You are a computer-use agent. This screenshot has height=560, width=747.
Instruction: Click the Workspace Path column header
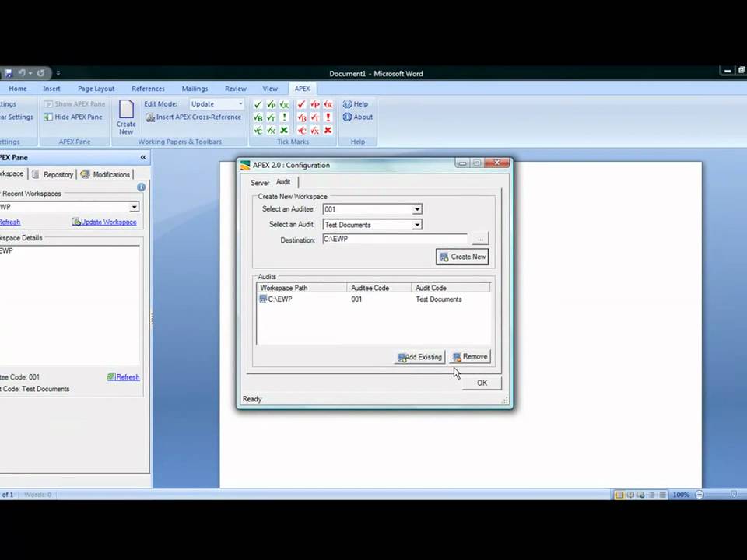pos(302,288)
